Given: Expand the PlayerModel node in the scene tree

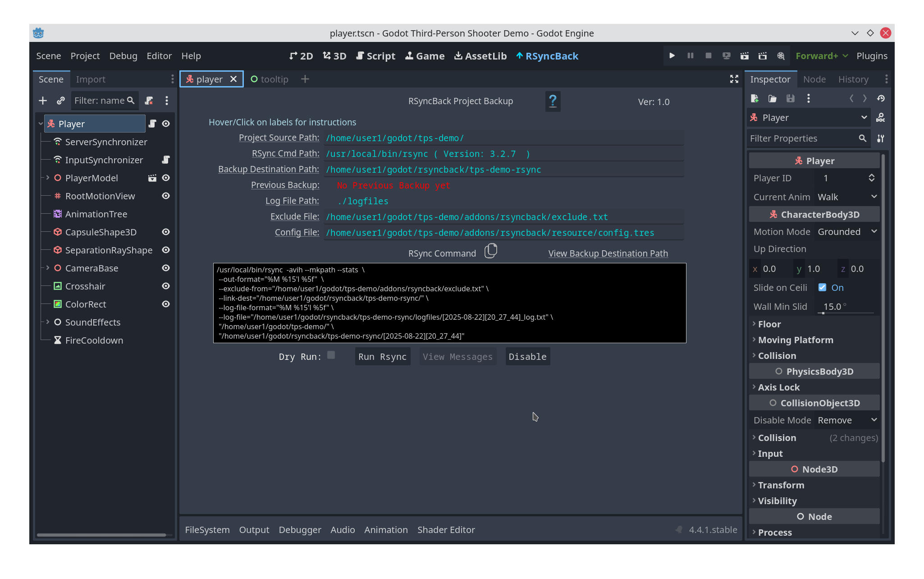Looking at the screenshot, I should coord(47,178).
